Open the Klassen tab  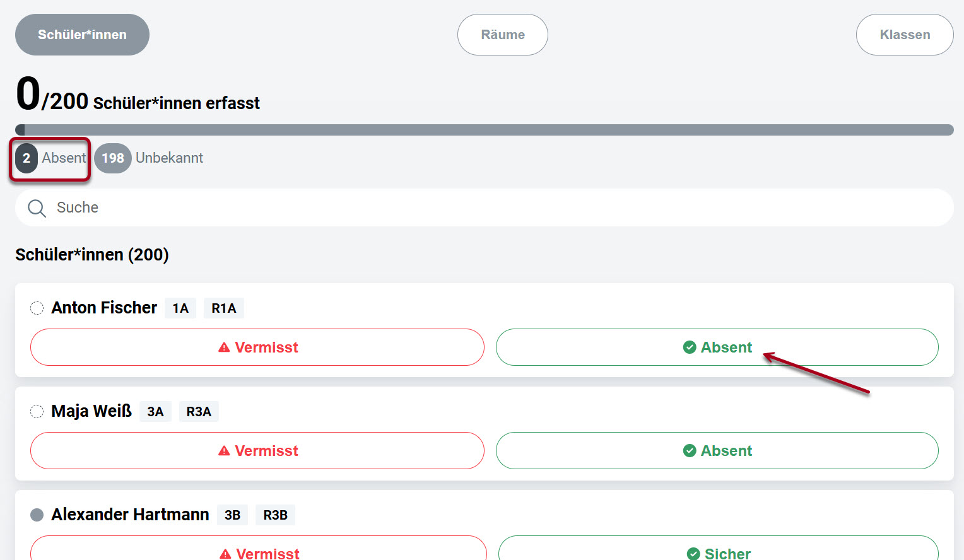coord(904,35)
